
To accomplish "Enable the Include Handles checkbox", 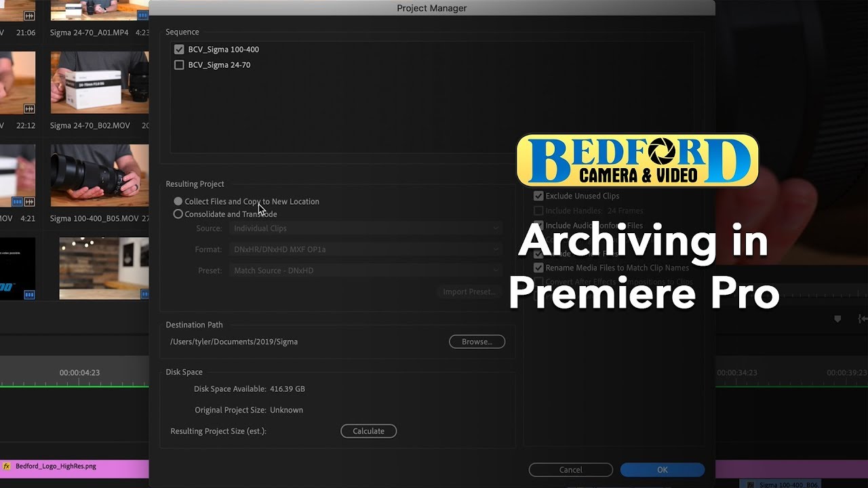I will pyautogui.click(x=538, y=211).
